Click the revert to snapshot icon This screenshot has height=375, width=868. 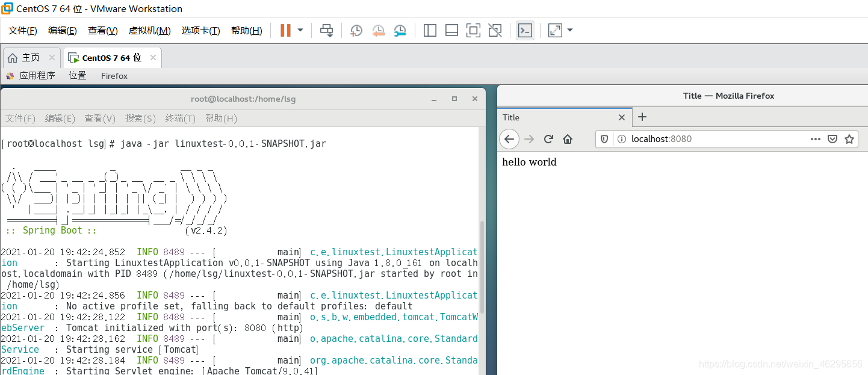pyautogui.click(x=378, y=30)
